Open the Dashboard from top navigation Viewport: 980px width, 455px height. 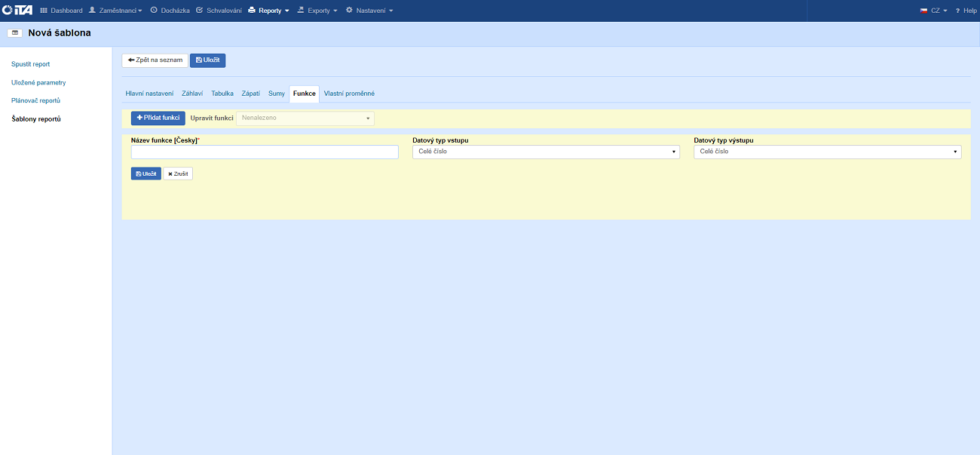[61, 11]
